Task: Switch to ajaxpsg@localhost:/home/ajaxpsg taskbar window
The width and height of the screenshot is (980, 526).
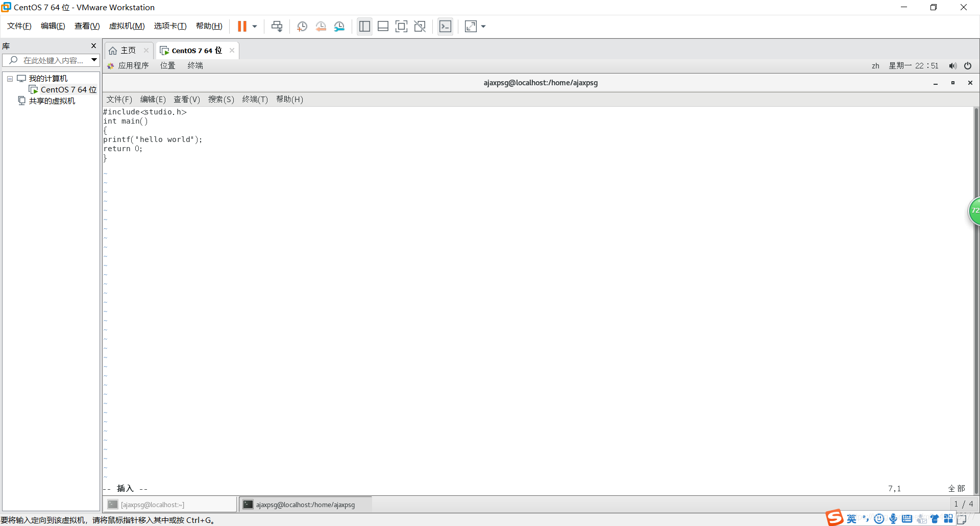Action: click(x=305, y=505)
